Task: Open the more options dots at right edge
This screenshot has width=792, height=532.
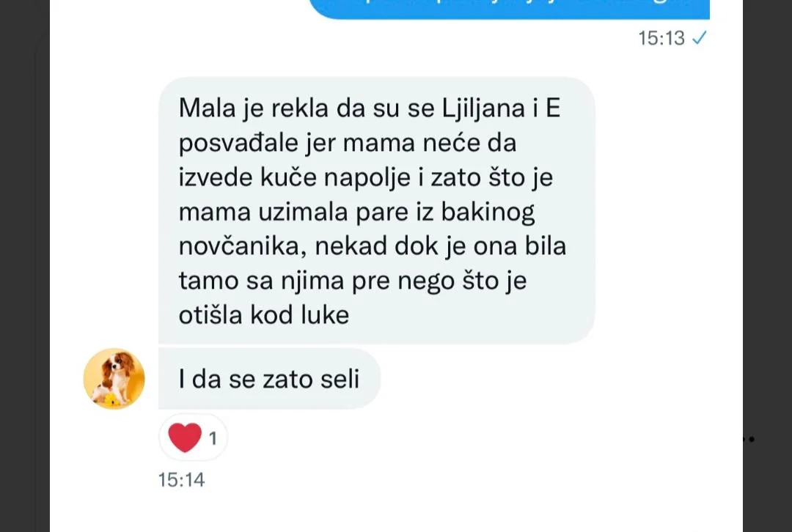Action: pyautogui.click(x=749, y=439)
